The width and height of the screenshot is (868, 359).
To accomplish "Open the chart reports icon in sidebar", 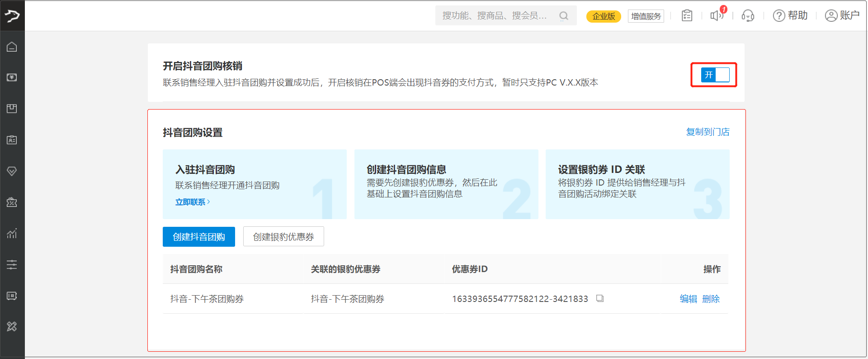I will point(12,234).
